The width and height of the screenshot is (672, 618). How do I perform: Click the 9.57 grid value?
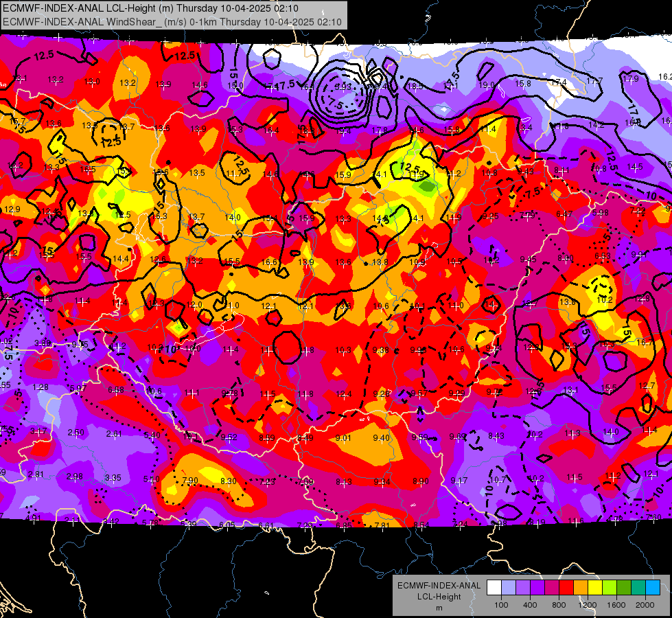pyautogui.click(x=419, y=393)
